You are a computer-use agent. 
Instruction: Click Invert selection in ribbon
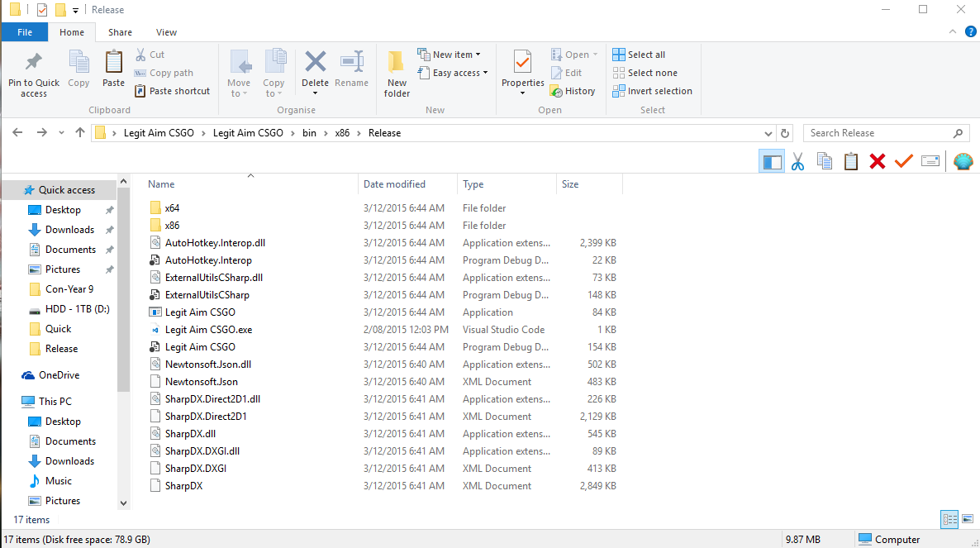653,91
